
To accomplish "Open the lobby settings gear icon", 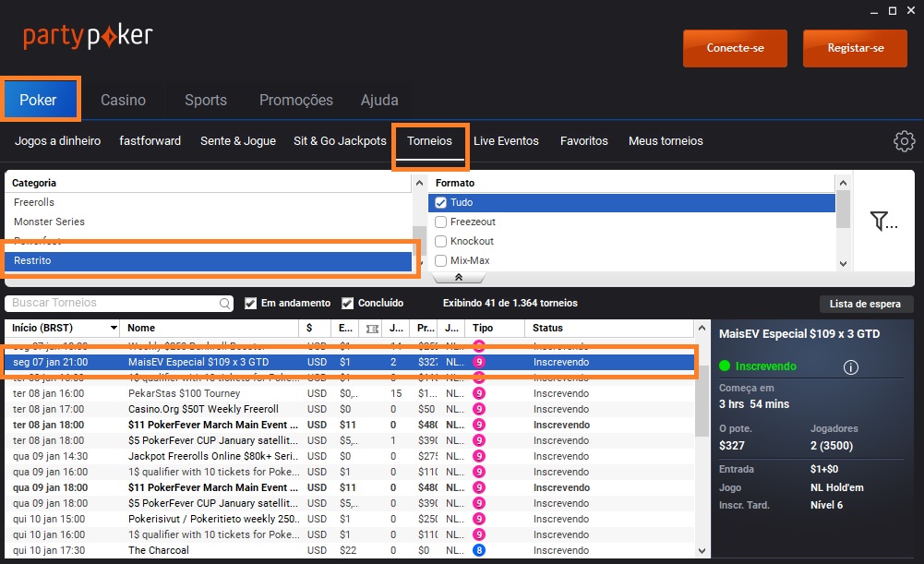I will click(904, 141).
